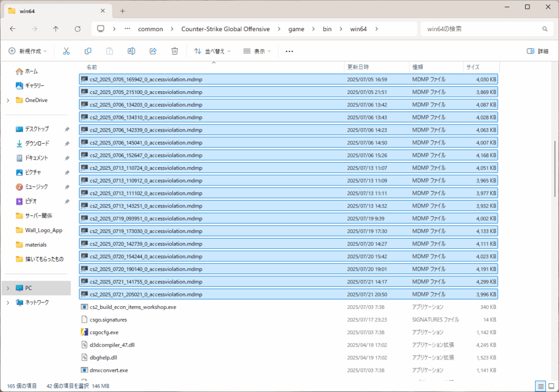The height and width of the screenshot is (392, 559).
Task: Click the vertical scrollbar of file list
Action: pos(555,169)
